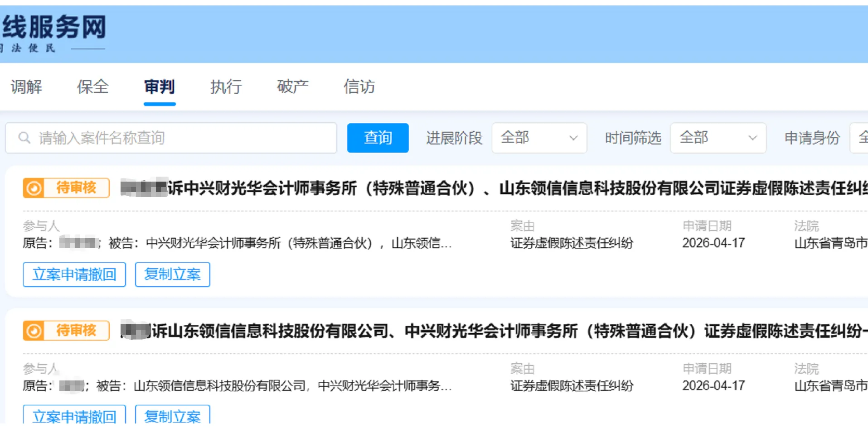Click second case participants text starting 被告：山东领信
Viewport: 868px width, 428px height.
[274, 386]
